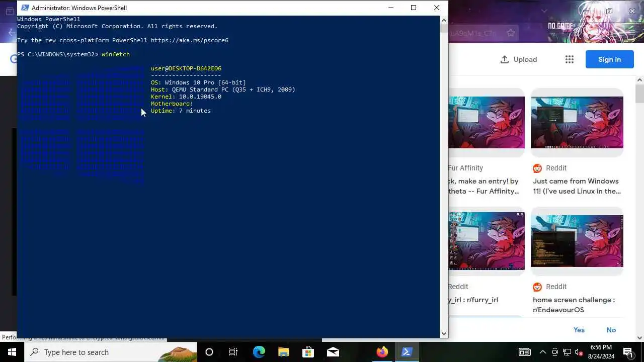Open the clock showing 6:56 PM

601,352
